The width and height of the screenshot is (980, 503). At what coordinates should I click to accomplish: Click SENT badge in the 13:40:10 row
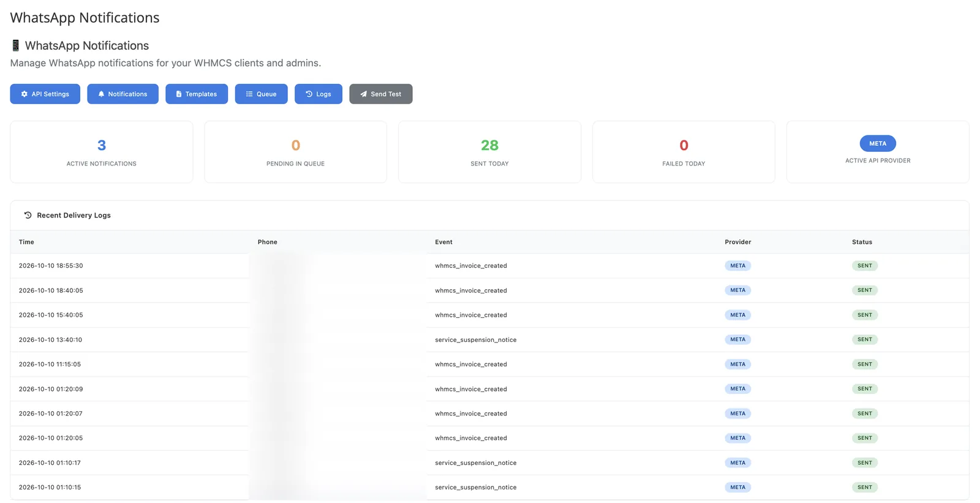[x=865, y=339]
